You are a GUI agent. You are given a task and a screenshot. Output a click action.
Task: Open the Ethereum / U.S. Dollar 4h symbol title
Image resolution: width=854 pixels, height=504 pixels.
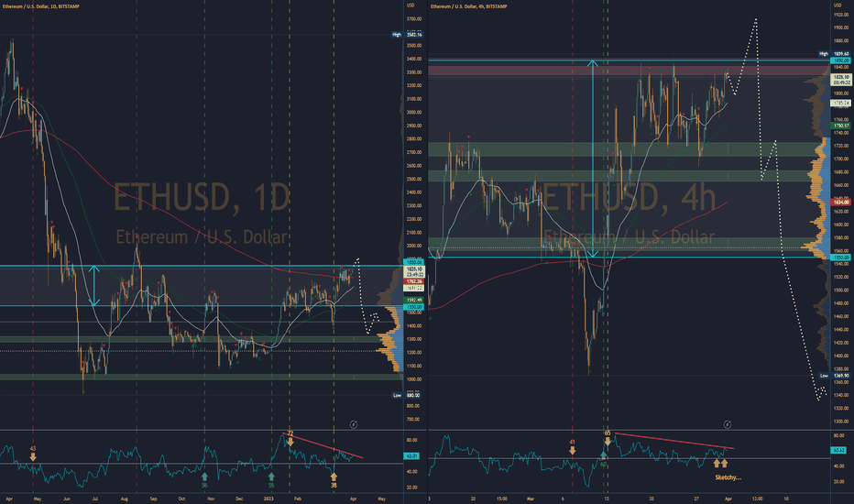[469, 6]
